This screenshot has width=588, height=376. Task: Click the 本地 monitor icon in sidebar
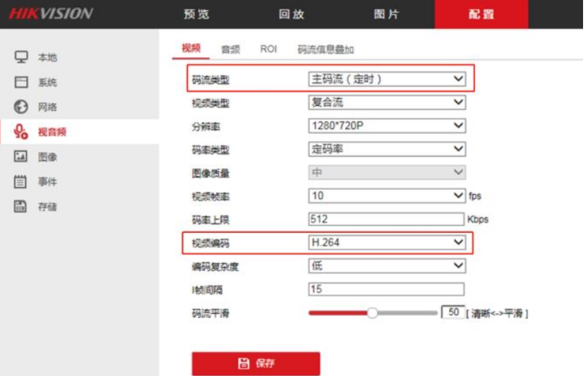[21, 57]
